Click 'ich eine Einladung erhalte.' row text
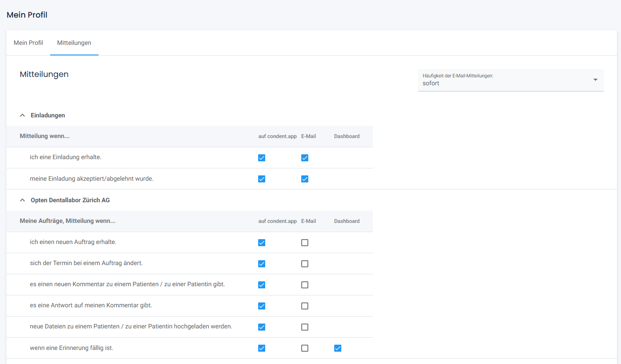 point(66,157)
